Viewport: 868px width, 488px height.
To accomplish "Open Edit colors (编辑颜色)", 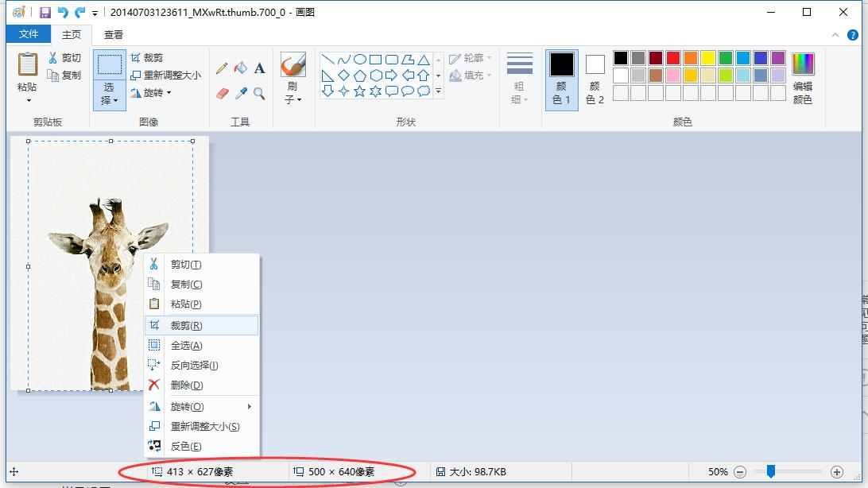I will click(803, 79).
